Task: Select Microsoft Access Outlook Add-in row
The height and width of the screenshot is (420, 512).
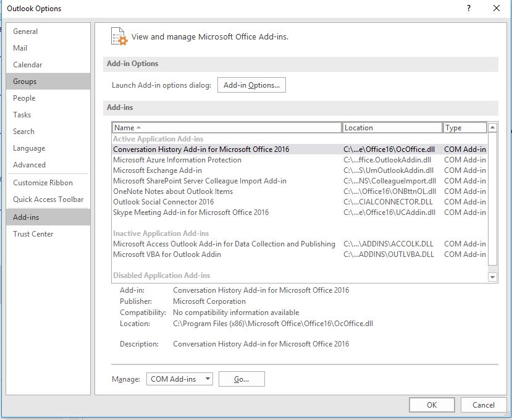Action: click(300, 243)
